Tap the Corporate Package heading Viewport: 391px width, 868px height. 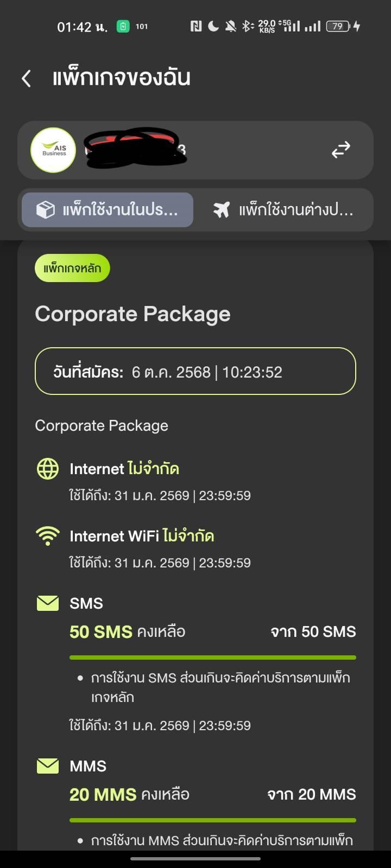pyautogui.click(x=133, y=314)
